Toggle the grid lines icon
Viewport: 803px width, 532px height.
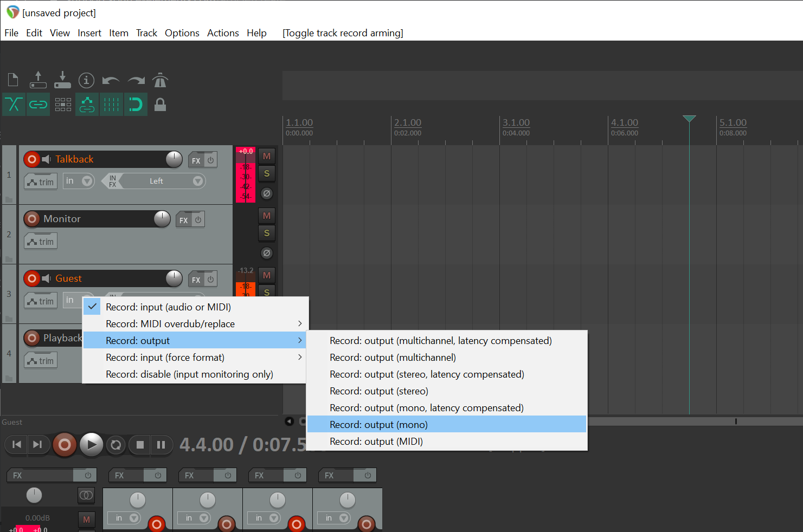111,105
